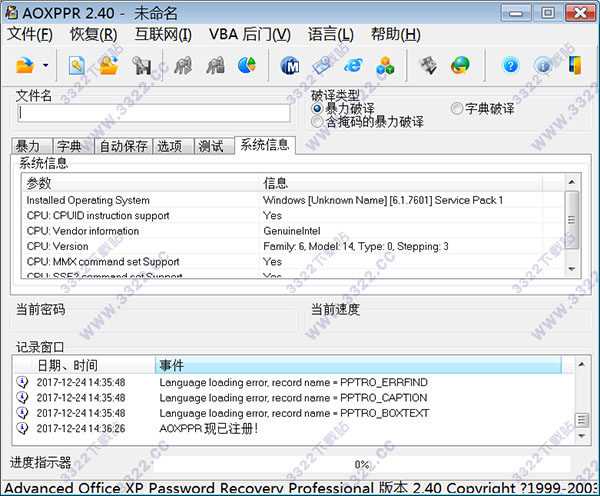Open the 语言(L) menu
The image size is (600, 496).
point(331,34)
